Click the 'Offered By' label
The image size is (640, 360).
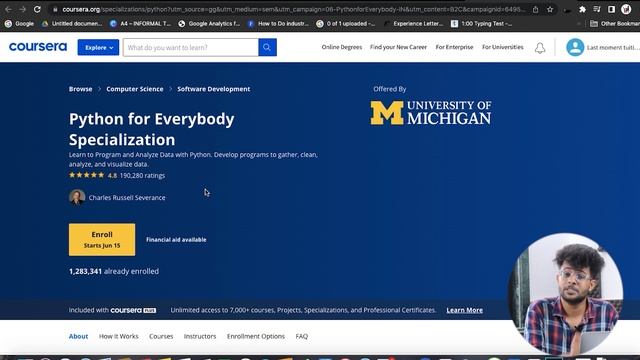(x=389, y=89)
